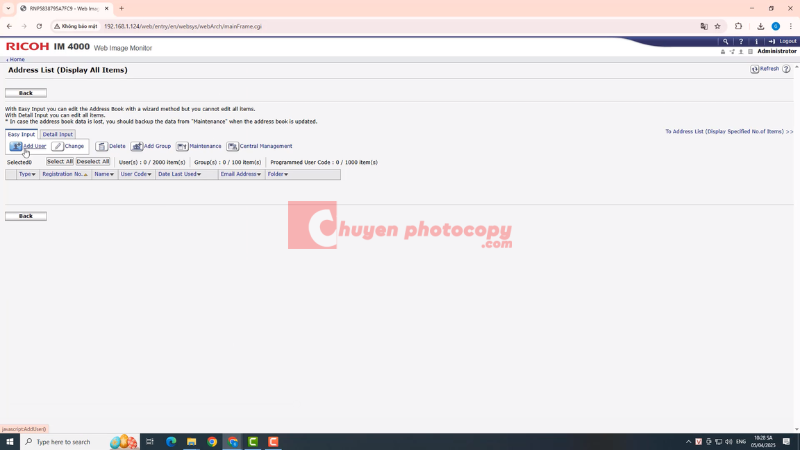Click the Logout text link
The height and width of the screenshot is (450, 800).
click(788, 41)
